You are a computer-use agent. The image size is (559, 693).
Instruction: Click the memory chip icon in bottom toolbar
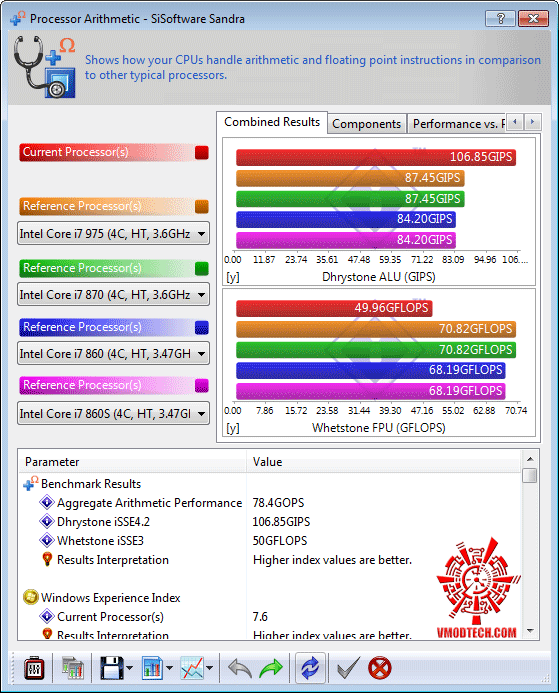(x=34, y=668)
